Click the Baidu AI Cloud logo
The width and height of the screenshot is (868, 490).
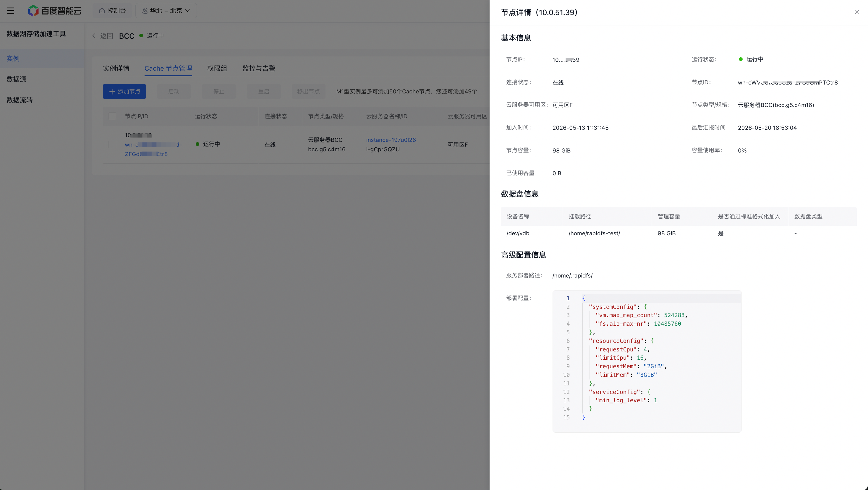[55, 11]
